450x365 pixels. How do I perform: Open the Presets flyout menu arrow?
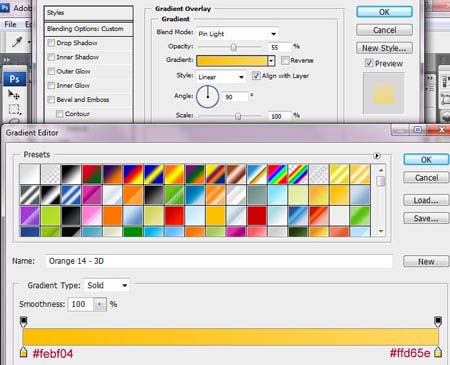coord(377,156)
